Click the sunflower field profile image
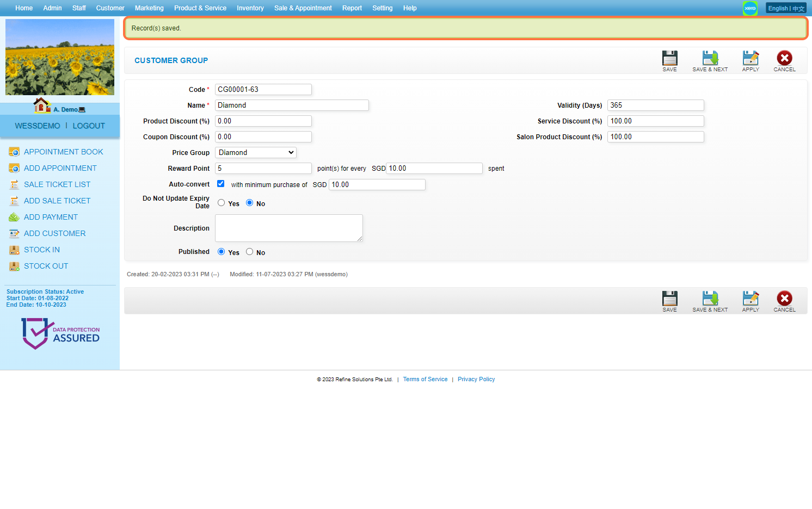The width and height of the screenshot is (812, 509). tap(60, 57)
